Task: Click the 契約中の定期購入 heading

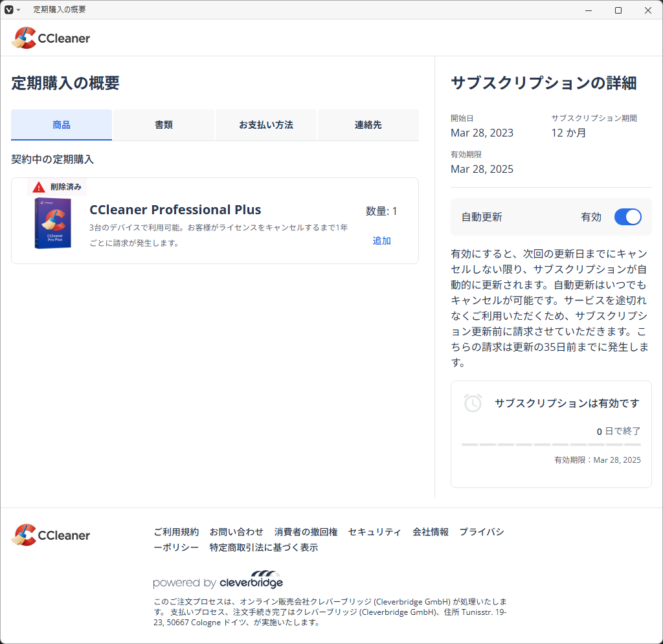Action: pyautogui.click(x=52, y=159)
